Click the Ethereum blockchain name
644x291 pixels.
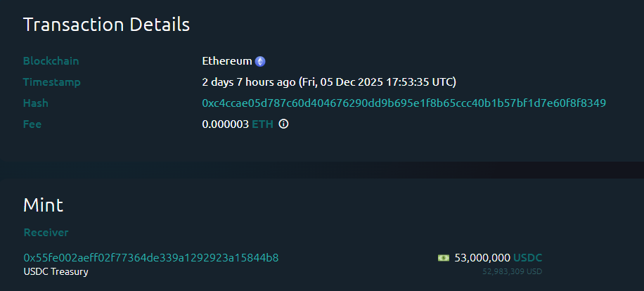click(x=226, y=61)
